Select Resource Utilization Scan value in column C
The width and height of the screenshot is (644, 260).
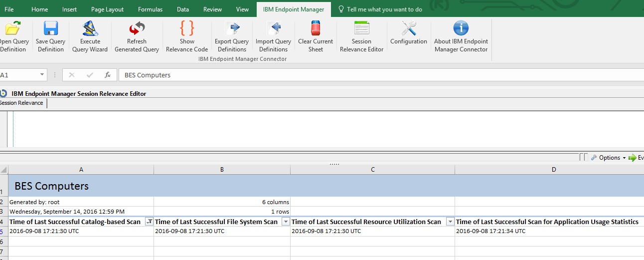(x=372, y=231)
